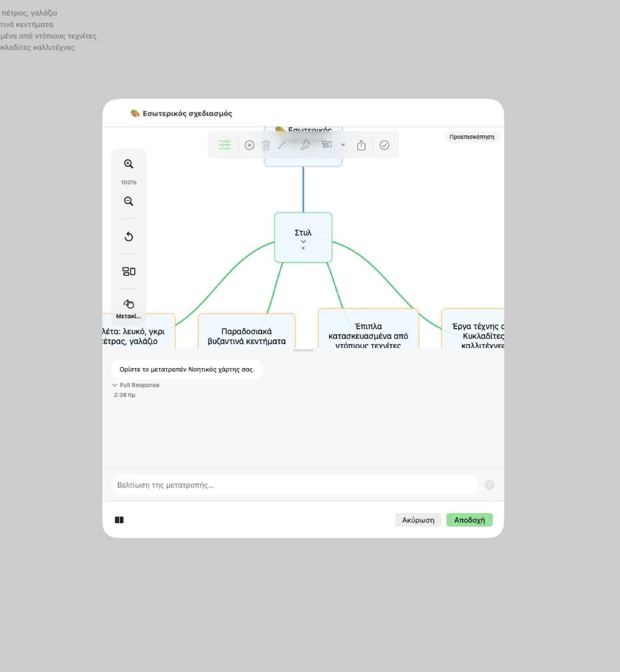Add a new node with plus icon
This screenshot has width=620, height=672.
249,145
